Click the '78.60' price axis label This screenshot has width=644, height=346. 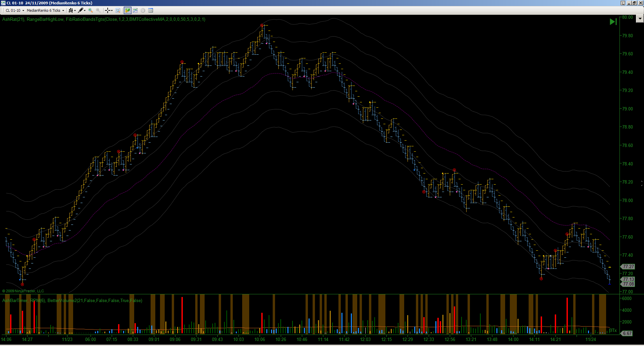coord(628,145)
